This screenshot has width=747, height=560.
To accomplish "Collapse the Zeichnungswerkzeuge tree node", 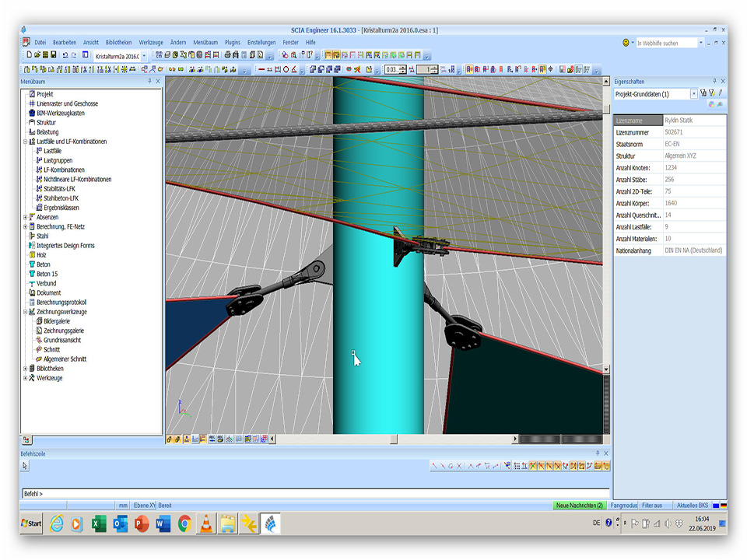I will pos(25,312).
